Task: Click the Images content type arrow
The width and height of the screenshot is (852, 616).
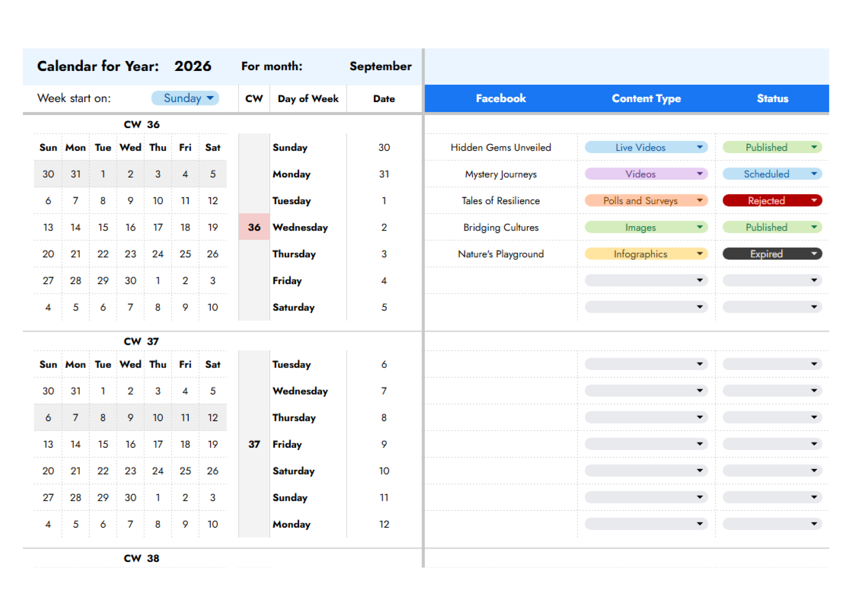Action: pos(700,227)
